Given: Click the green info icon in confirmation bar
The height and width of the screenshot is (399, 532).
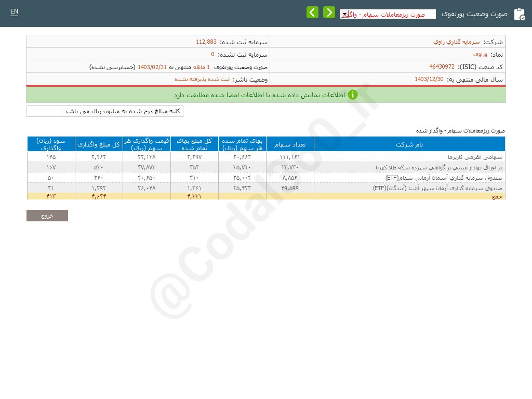Looking at the screenshot, I should pos(353,95).
